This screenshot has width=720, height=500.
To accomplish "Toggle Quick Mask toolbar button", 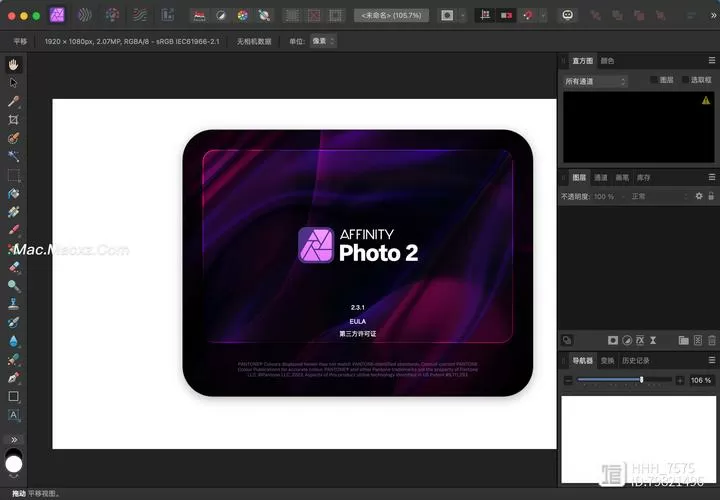I will [x=447, y=16].
